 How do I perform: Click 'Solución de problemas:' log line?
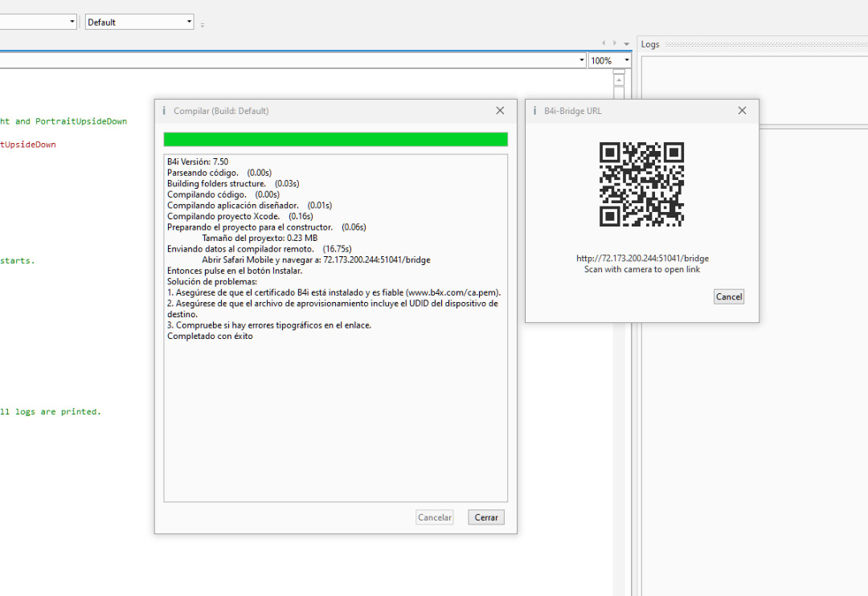coord(212,282)
